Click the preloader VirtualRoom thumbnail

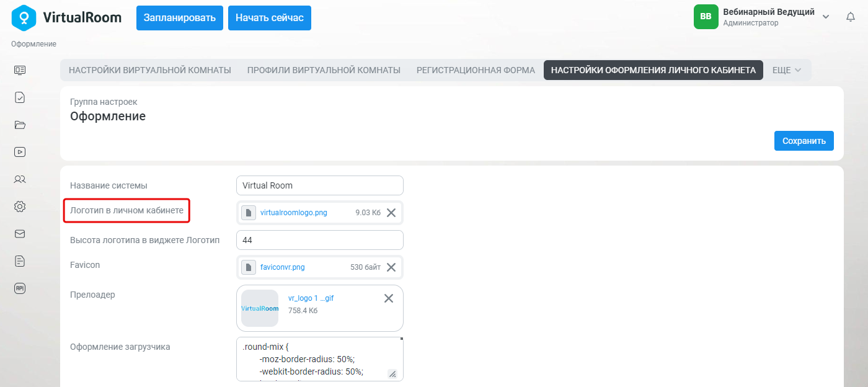pyautogui.click(x=260, y=308)
